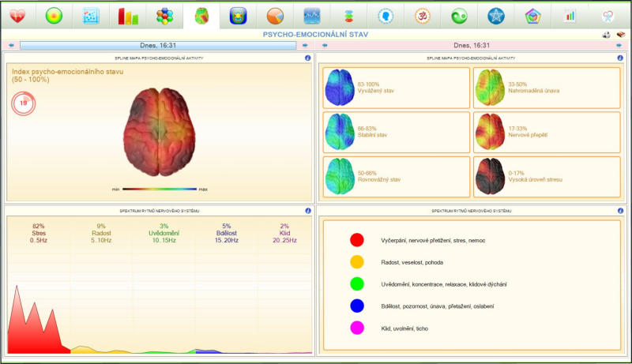Open the orange pie chart view

pyautogui.click(x=275, y=15)
